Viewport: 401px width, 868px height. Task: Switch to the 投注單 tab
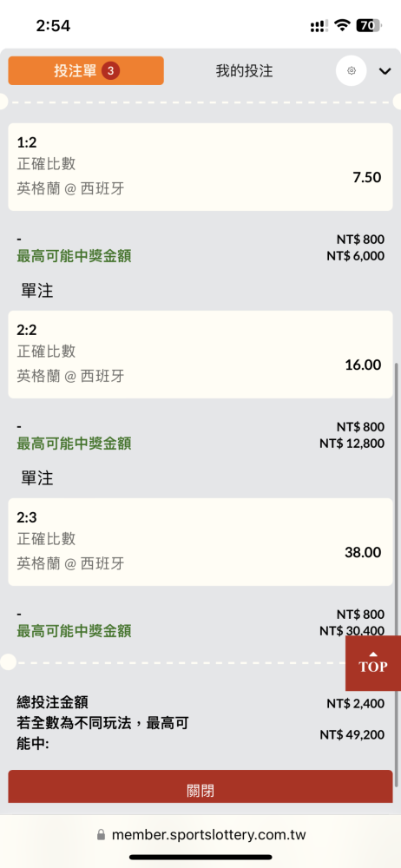(x=86, y=70)
